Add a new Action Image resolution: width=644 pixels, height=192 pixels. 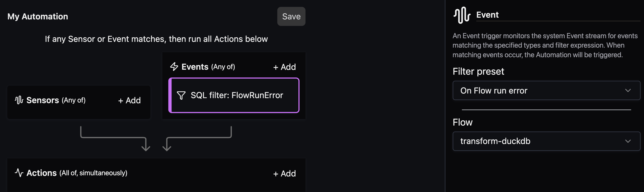point(284,174)
